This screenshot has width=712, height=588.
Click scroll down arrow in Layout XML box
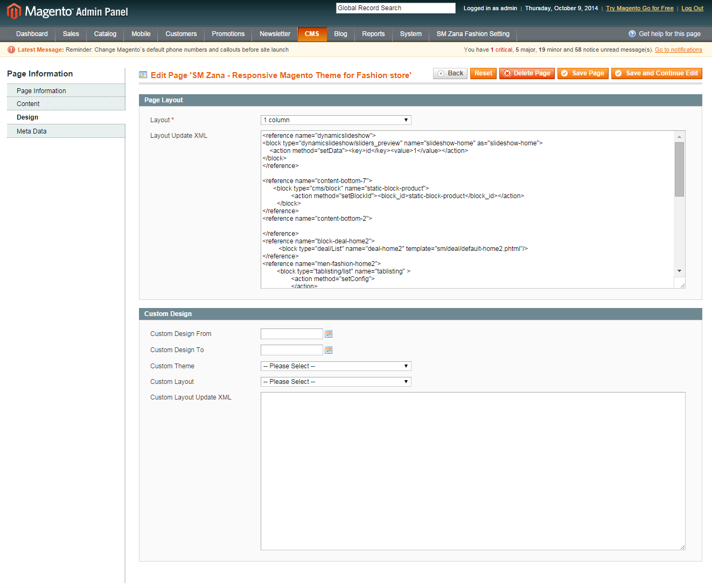(x=680, y=271)
